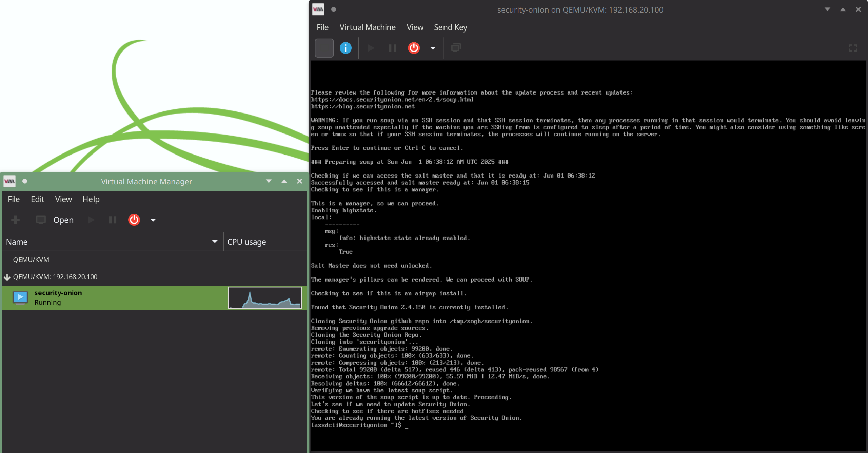The image size is (868, 453).
Task: Maximize the security-onion console window
Action: tap(843, 9)
